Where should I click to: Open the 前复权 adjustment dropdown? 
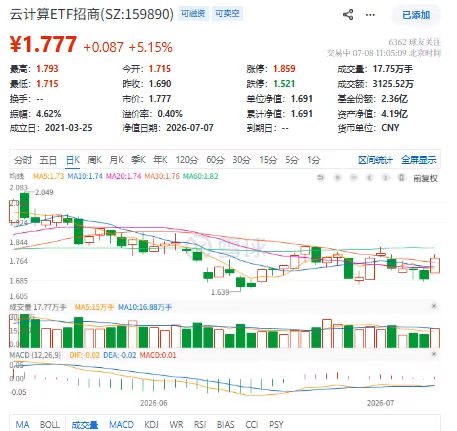tap(425, 179)
